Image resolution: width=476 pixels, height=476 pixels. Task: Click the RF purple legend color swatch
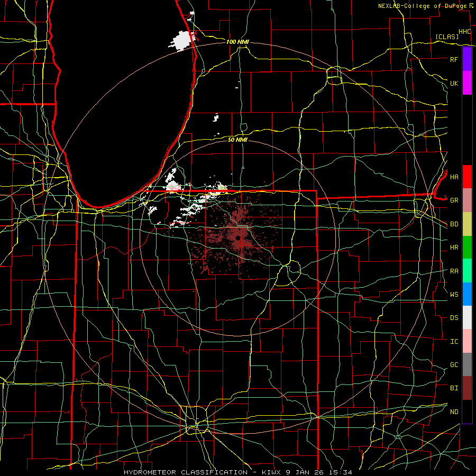[467, 59]
